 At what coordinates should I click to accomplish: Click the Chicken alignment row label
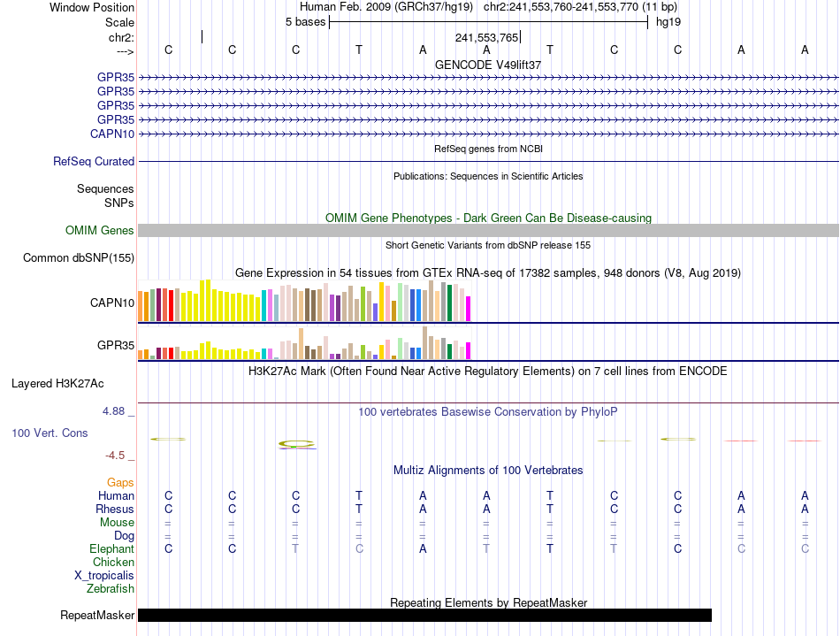(113, 562)
